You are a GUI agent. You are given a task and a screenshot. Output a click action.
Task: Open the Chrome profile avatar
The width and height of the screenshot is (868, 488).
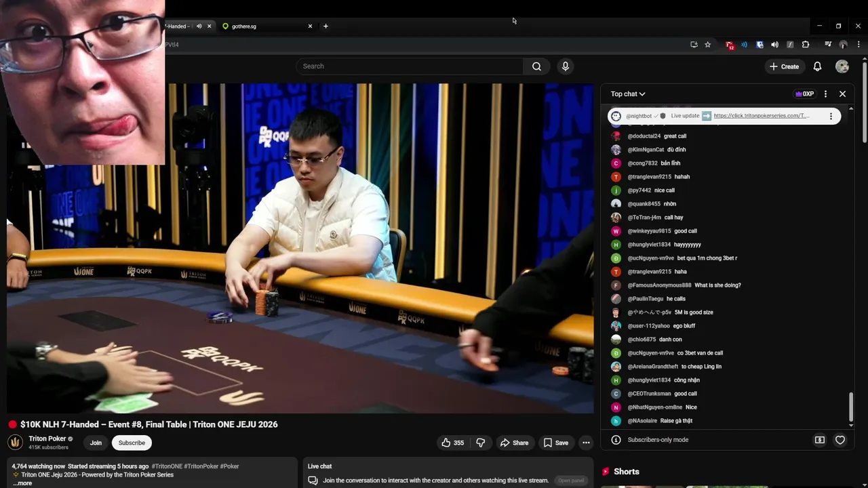pos(843,45)
